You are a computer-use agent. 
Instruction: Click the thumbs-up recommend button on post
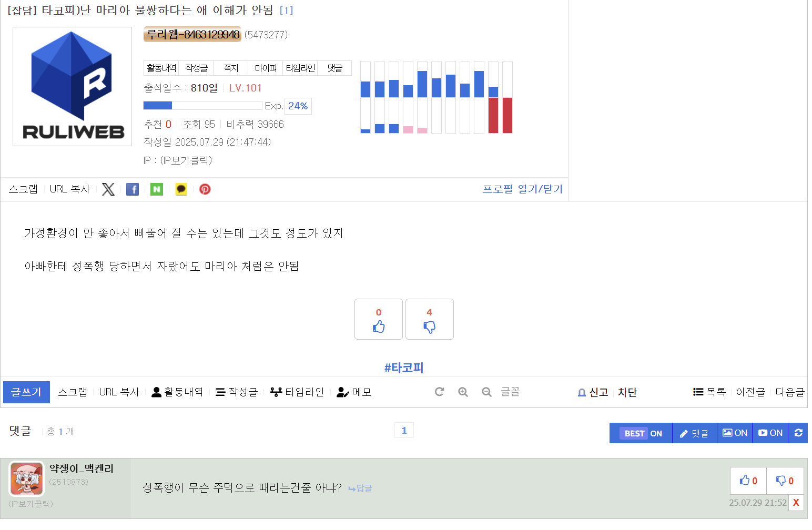tap(379, 320)
